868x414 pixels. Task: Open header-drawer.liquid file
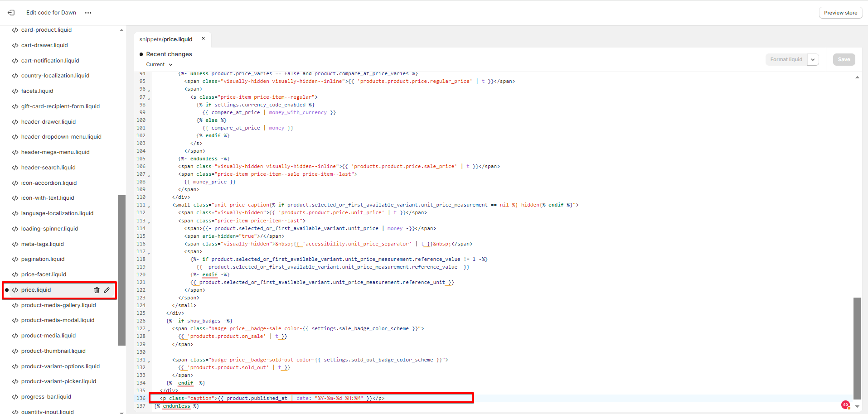(x=48, y=122)
